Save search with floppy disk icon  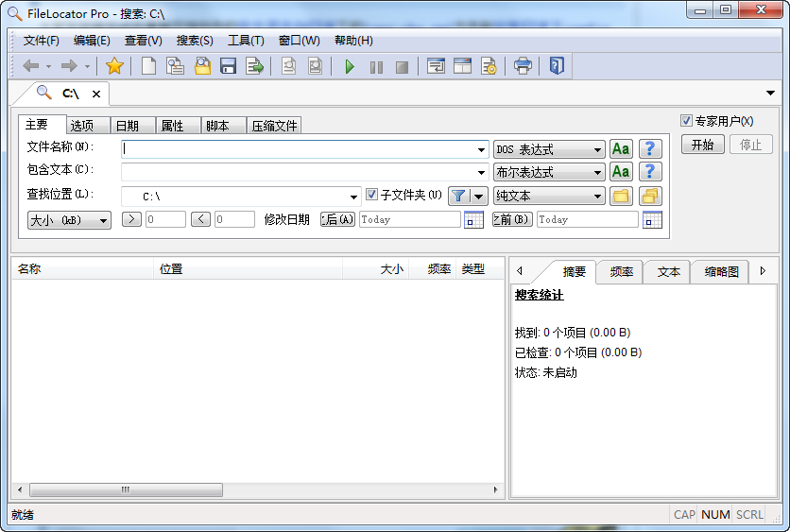click(x=229, y=66)
